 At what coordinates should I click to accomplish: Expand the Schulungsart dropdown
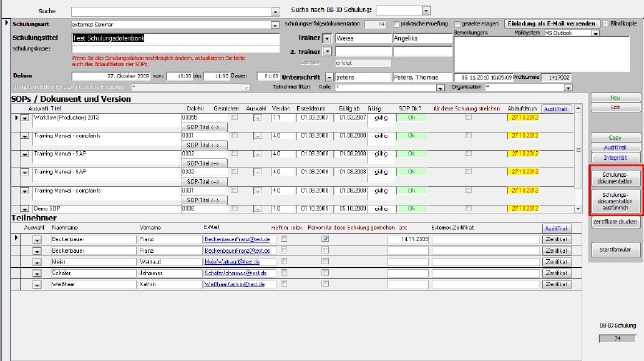[x=275, y=25]
